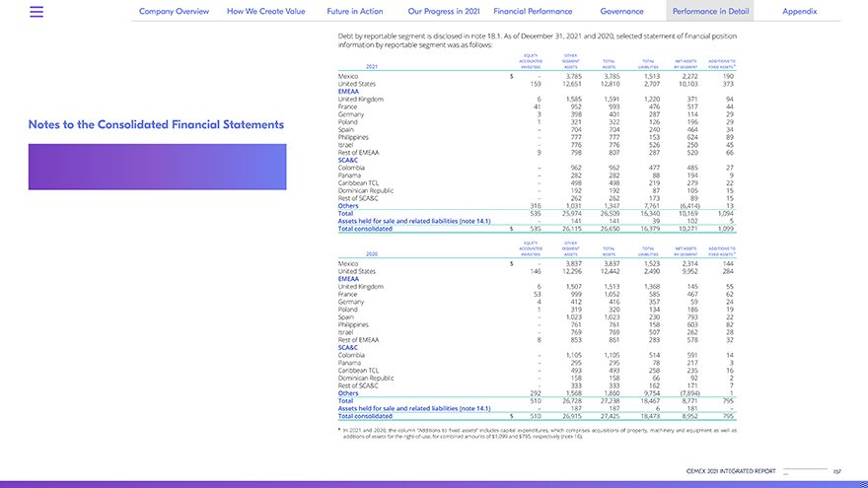Open the Governance section tab

[x=621, y=12]
